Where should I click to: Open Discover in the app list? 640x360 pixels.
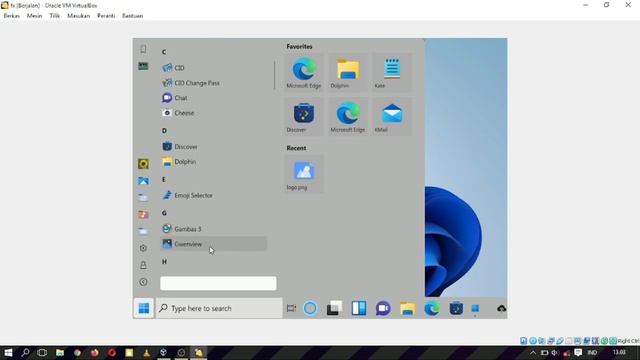pos(214,147)
